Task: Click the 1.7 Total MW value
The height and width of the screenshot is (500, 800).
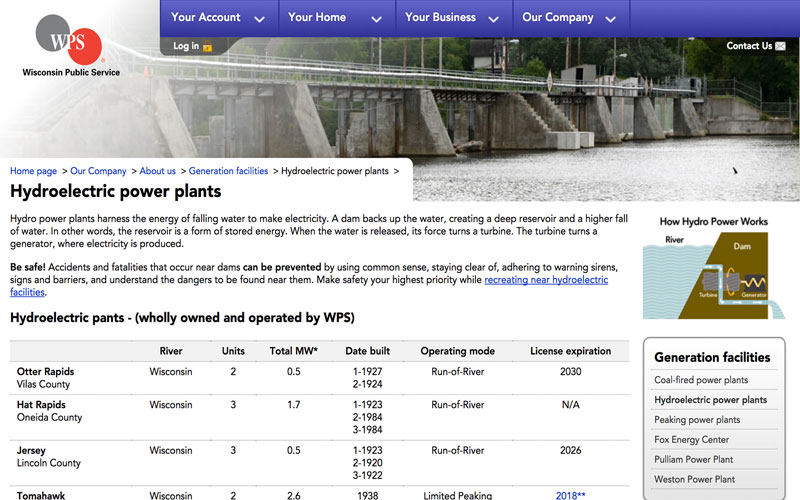Action: pyautogui.click(x=293, y=405)
